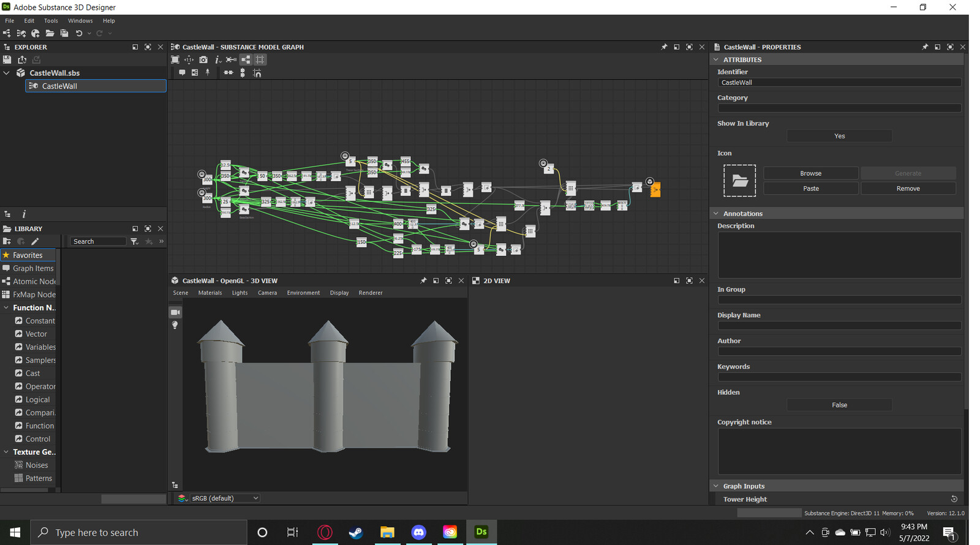Toggle the grid snapping icon in graph toolbar
Screen dimensions: 980x545
pyautogui.click(x=260, y=59)
